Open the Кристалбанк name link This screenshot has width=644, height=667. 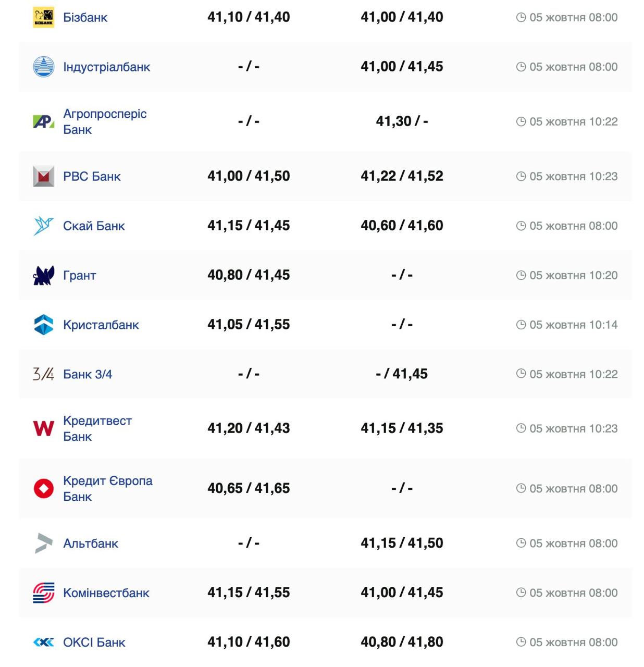click(x=101, y=325)
